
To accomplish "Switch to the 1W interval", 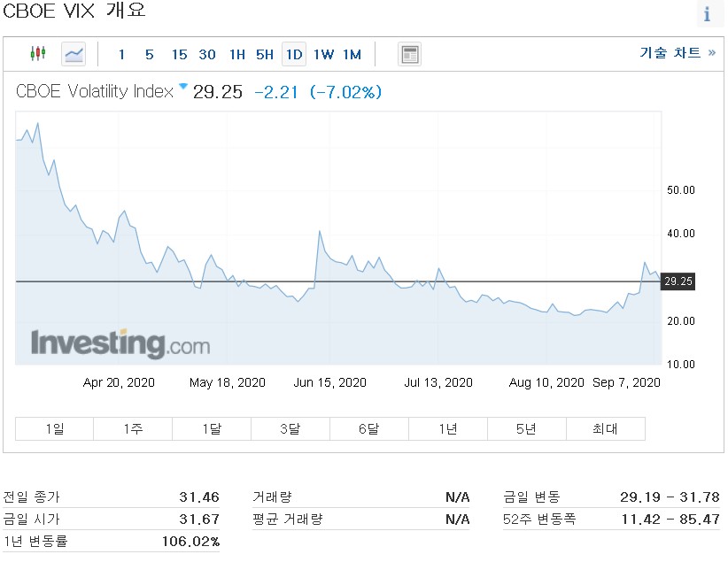I will click(323, 55).
